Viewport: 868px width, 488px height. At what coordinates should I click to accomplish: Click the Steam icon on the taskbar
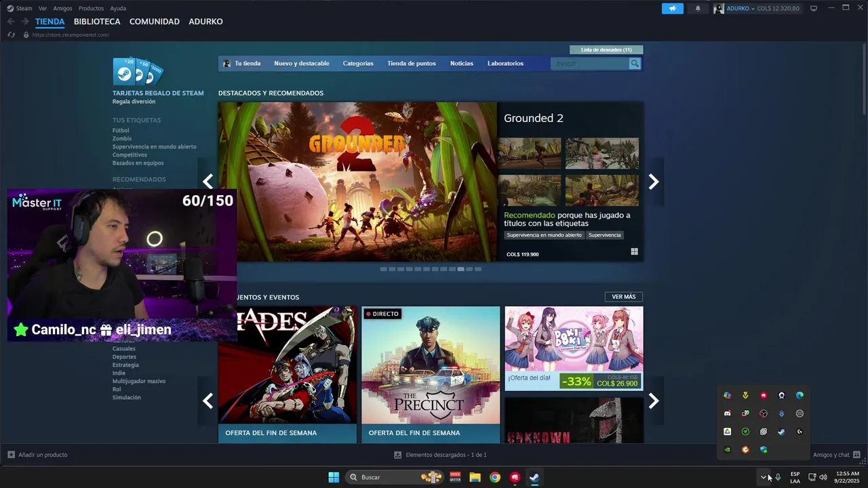534,477
